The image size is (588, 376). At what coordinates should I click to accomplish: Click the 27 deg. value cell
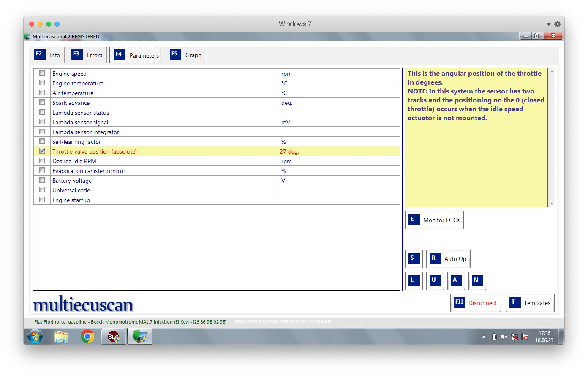point(338,151)
